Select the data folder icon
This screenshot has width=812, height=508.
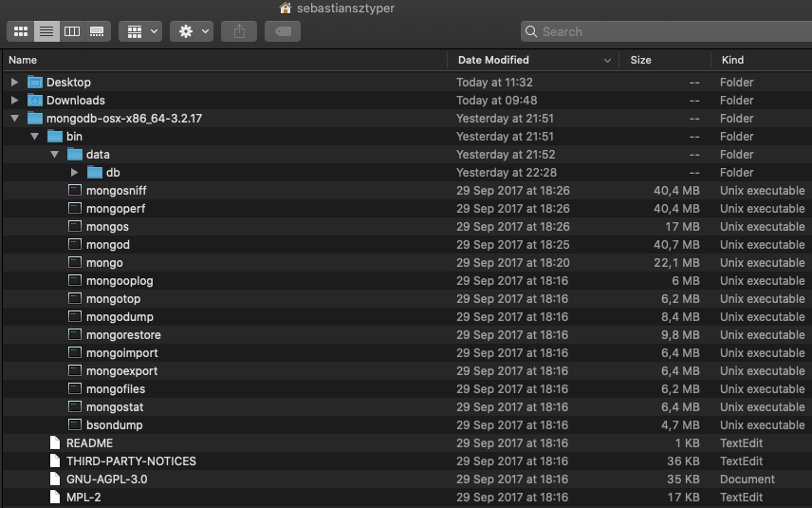pos(75,155)
